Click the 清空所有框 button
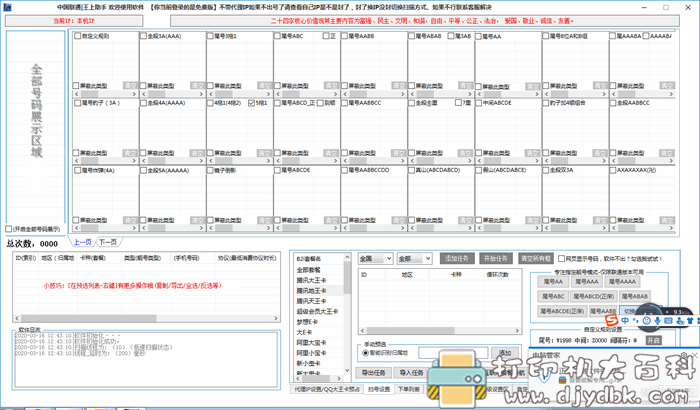The width and height of the screenshot is (700, 410). click(536, 259)
